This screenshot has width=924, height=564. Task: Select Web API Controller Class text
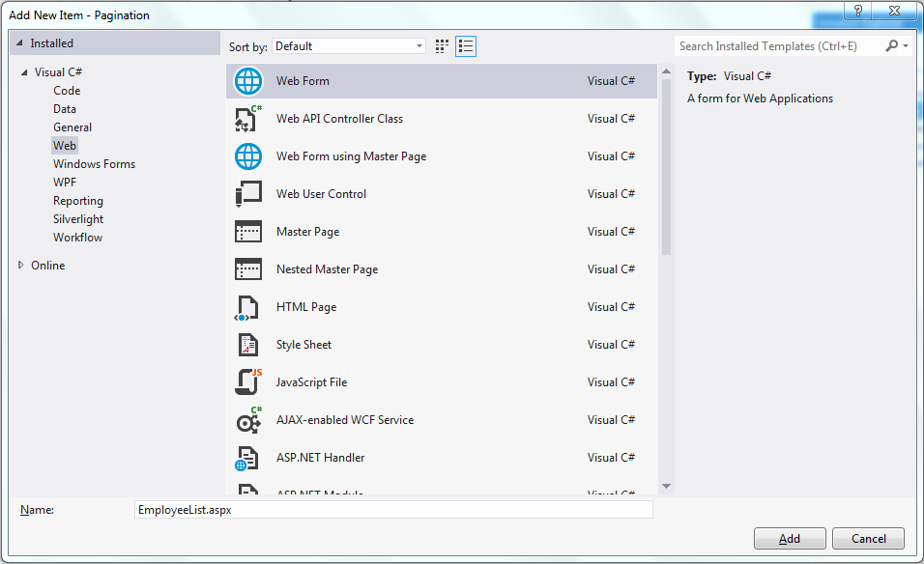click(339, 119)
